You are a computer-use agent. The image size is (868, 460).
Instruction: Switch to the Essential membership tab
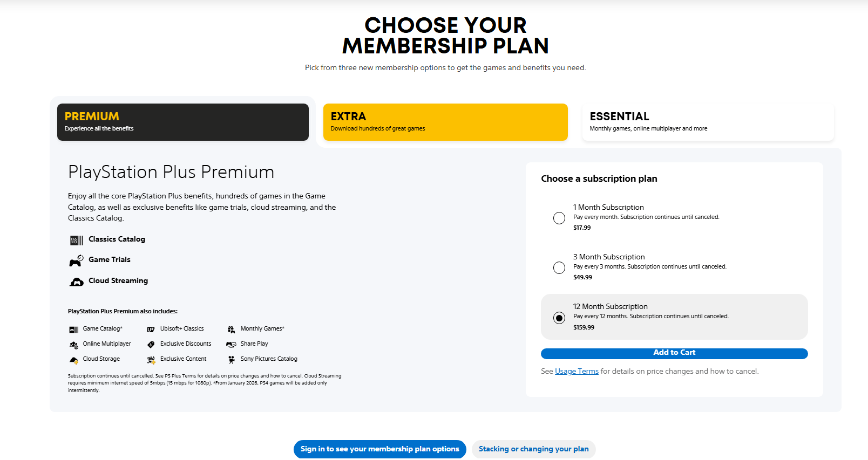(708, 122)
